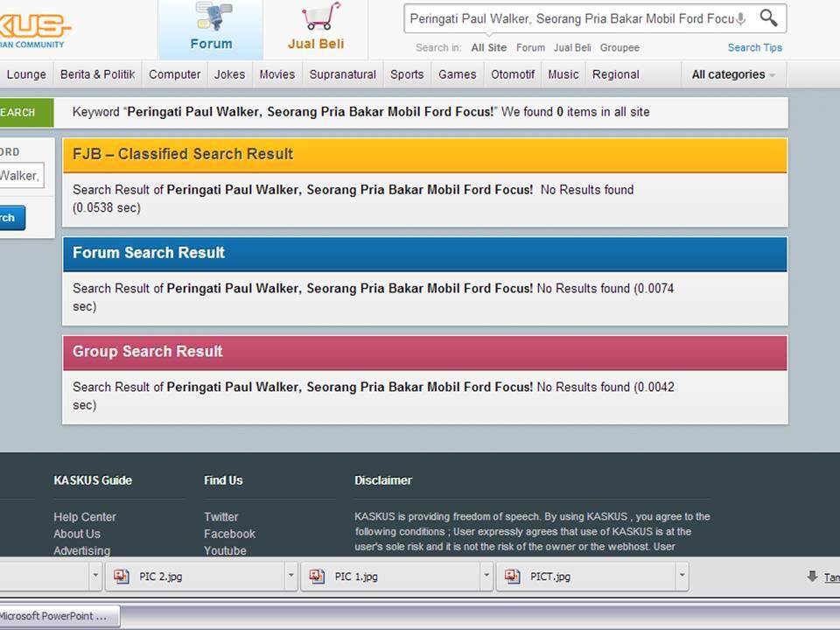The height and width of the screenshot is (630, 840).
Task: Click the Find Us footer heading
Action: click(x=223, y=480)
